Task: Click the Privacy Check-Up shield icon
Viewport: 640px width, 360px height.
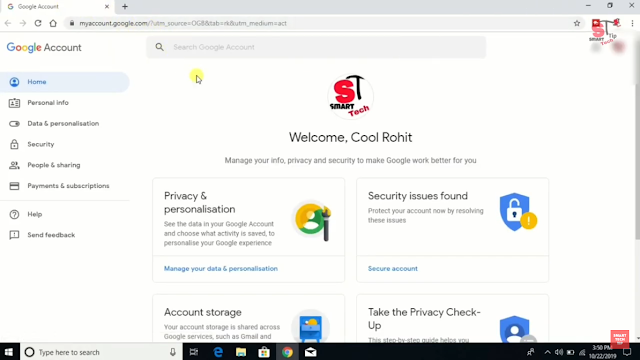Action: (517, 329)
